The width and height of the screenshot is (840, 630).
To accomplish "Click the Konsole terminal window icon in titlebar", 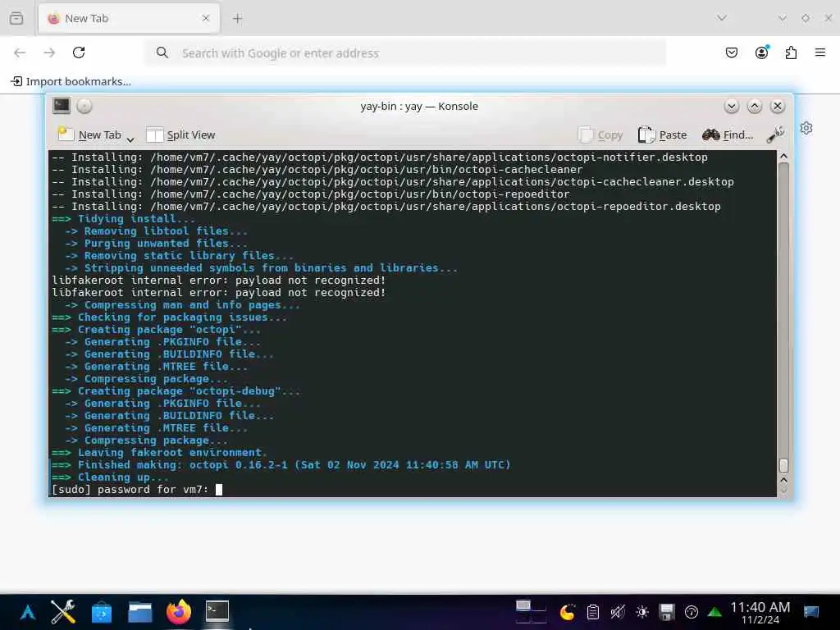I will point(62,106).
